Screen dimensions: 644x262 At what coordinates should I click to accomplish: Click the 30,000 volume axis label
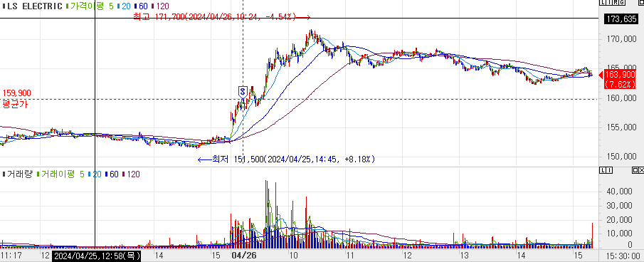click(x=618, y=205)
